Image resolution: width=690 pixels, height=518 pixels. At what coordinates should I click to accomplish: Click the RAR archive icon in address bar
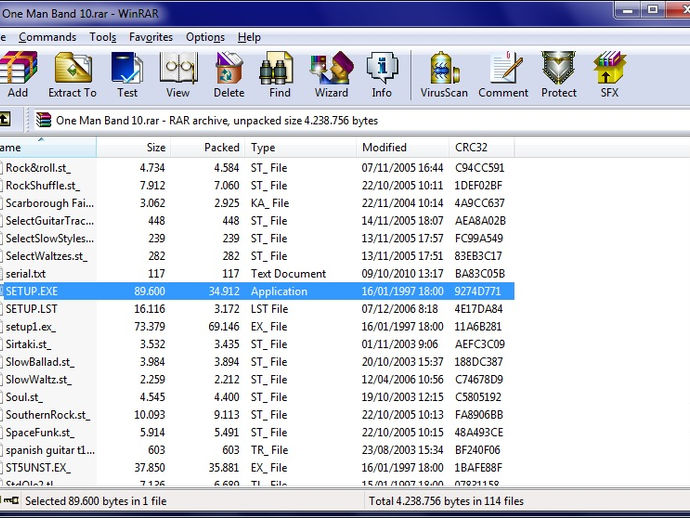[x=44, y=120]
